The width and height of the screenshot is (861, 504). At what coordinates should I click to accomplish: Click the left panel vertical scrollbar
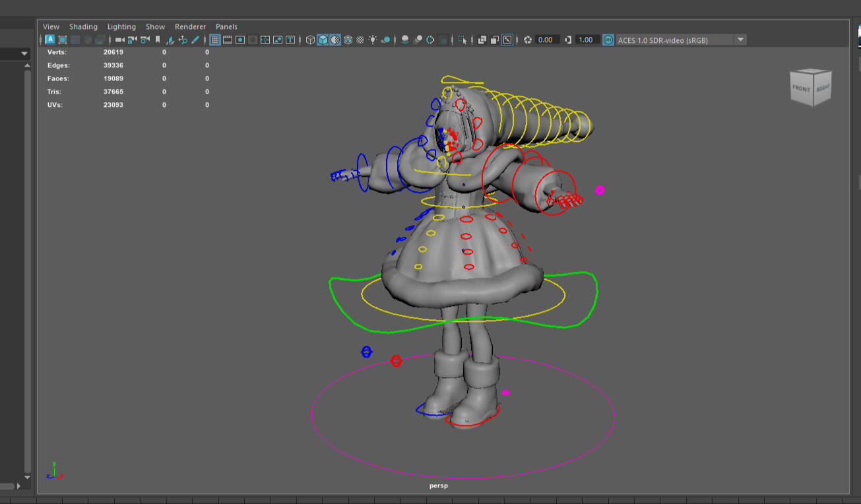click(27, 264)
